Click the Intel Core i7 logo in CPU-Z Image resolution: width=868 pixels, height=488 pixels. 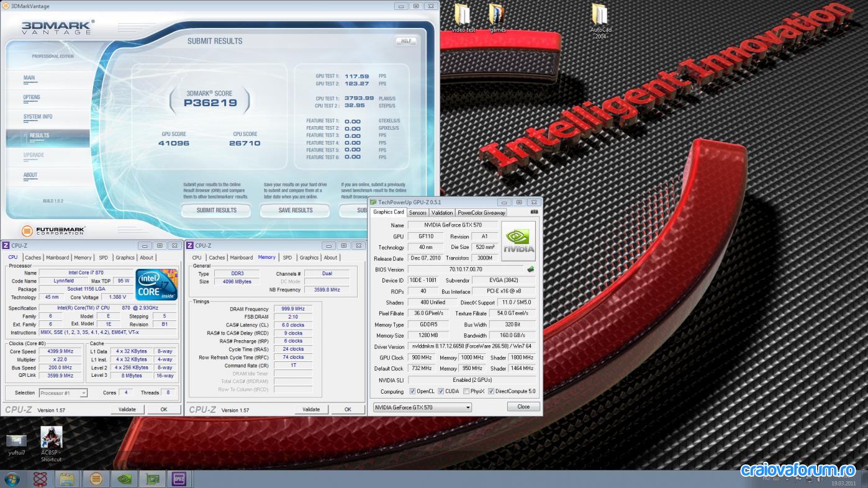click(x=157, y=284)
